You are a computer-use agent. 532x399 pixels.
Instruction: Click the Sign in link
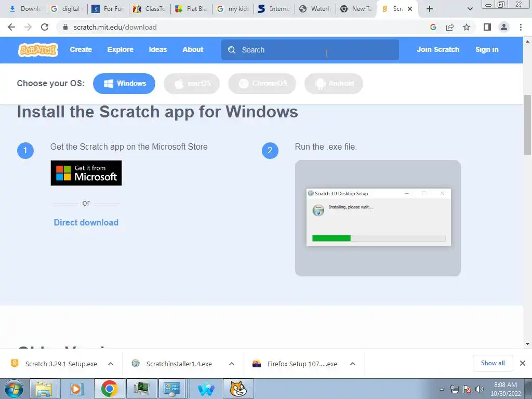486,49
